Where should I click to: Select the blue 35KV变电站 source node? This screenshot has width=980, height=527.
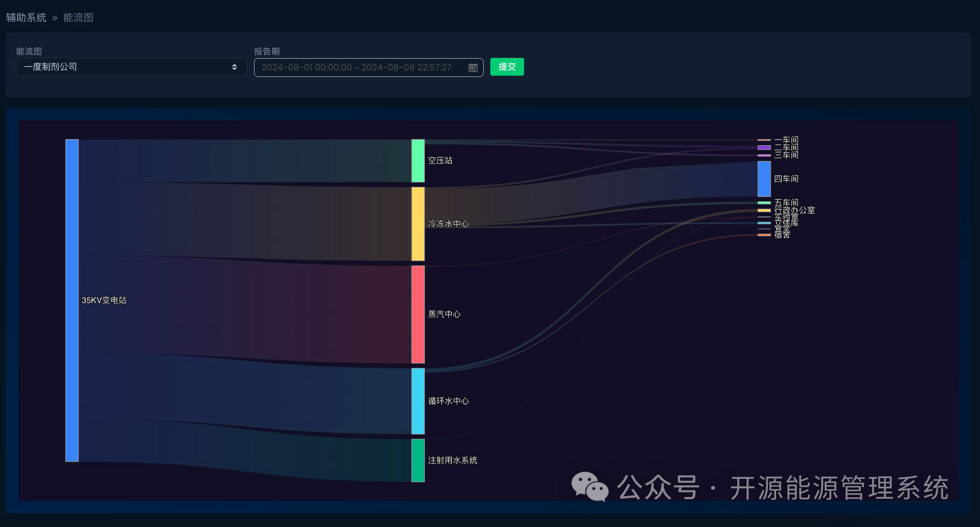72,300
